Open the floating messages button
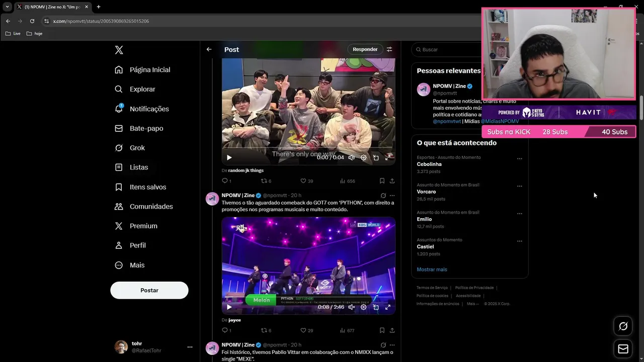This screenshot has height=362, width=644. coord(623,349)
